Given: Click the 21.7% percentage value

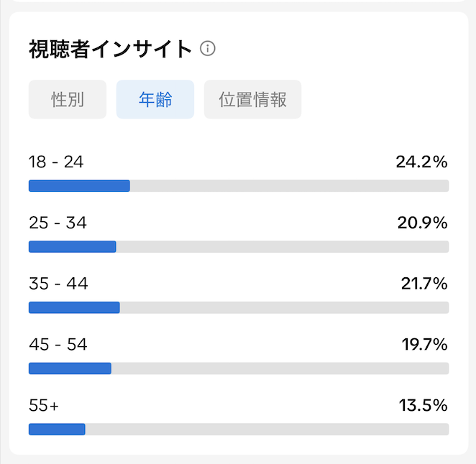Looking at the screenshot, I should point(424,284).
